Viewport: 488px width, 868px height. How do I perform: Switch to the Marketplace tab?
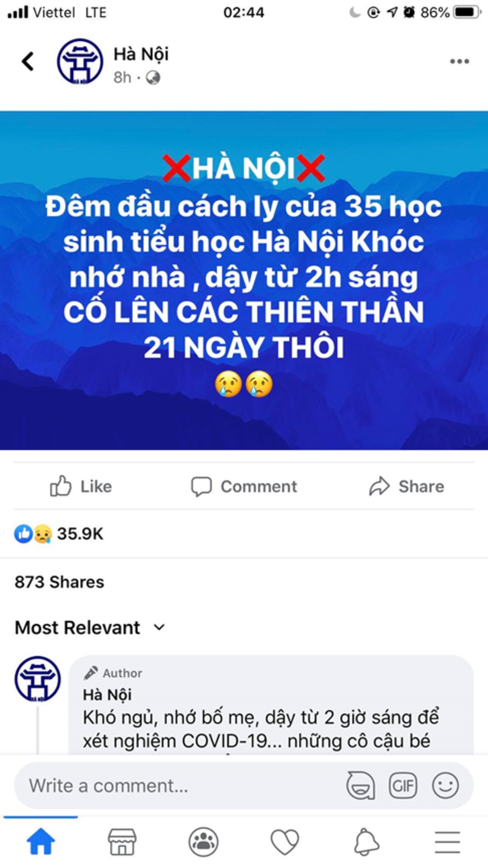point(122,842)
